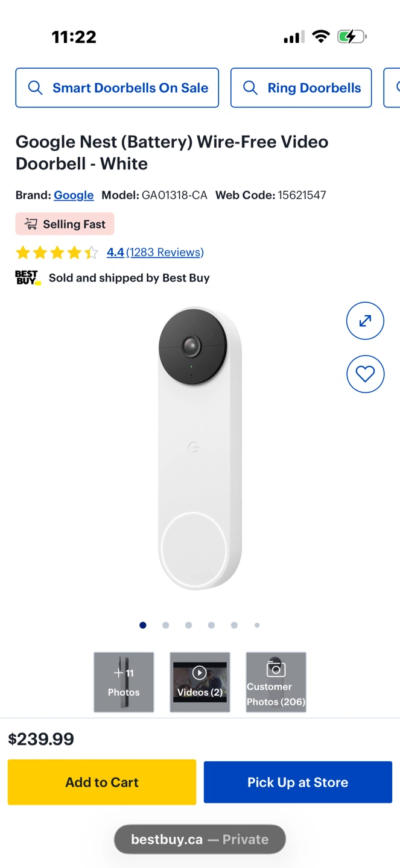The width and height of the screenshot is (400, 868).
Task: Add the doorbell to cart
Action: tap(102, 782)
